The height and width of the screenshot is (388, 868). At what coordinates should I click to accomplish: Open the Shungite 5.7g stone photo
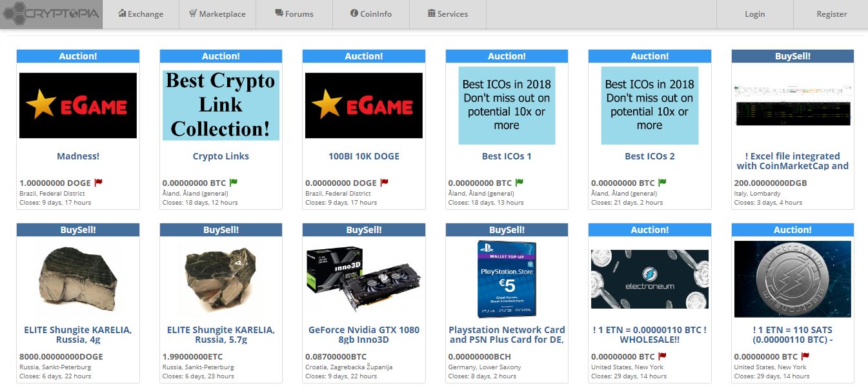tap(221, 280)
